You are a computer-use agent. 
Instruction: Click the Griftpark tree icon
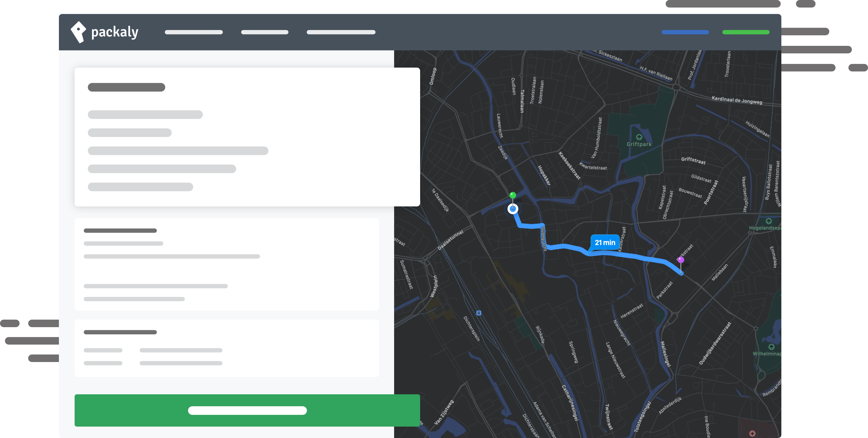click(639, 137)
